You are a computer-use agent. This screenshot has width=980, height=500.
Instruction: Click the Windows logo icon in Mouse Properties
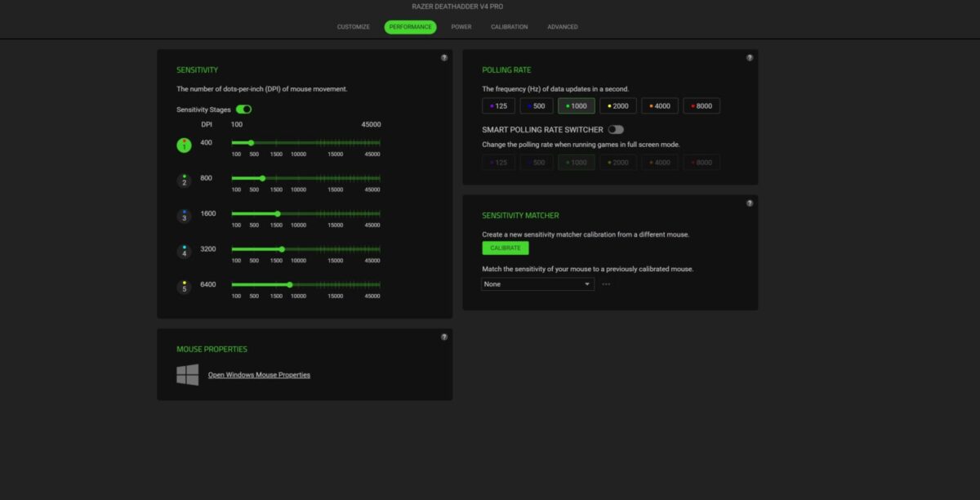(x=188, y=375)
